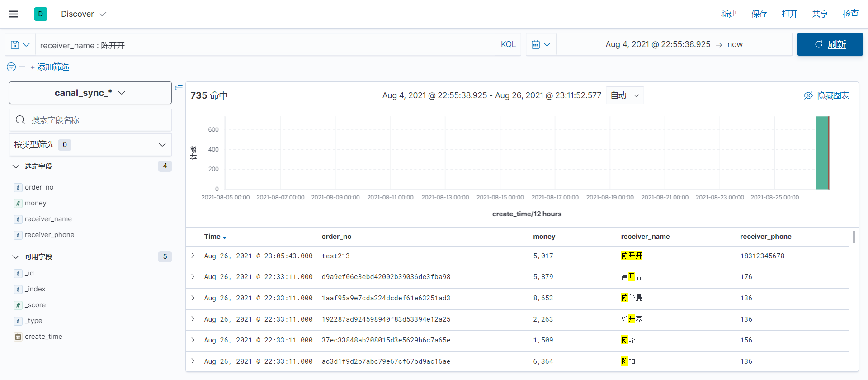868x380 pixels.
Task: Click the green D space avatar
Action: [x=41, y=14]
